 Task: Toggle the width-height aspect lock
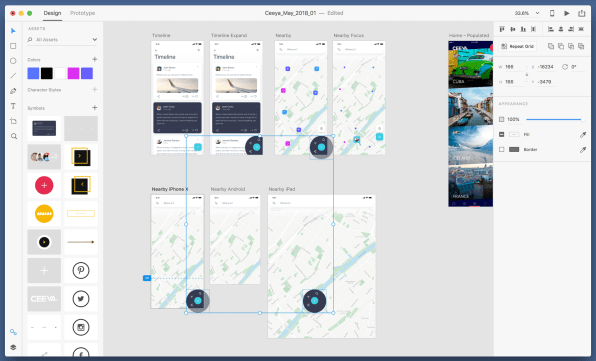(x=526, y=74)
